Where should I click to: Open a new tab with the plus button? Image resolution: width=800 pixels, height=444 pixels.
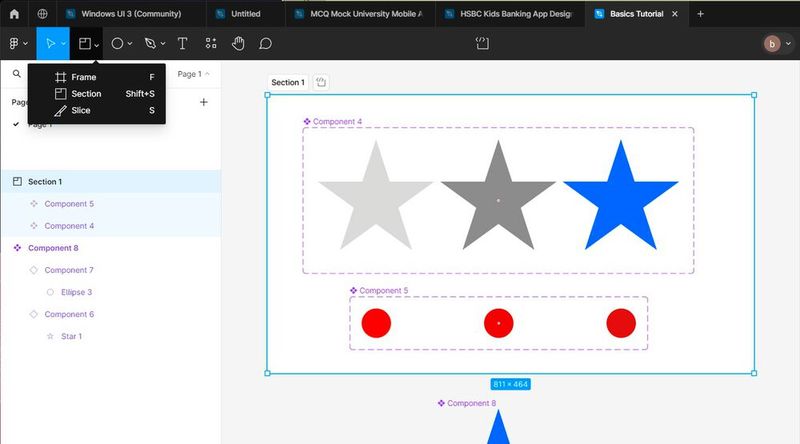point(701,14)
